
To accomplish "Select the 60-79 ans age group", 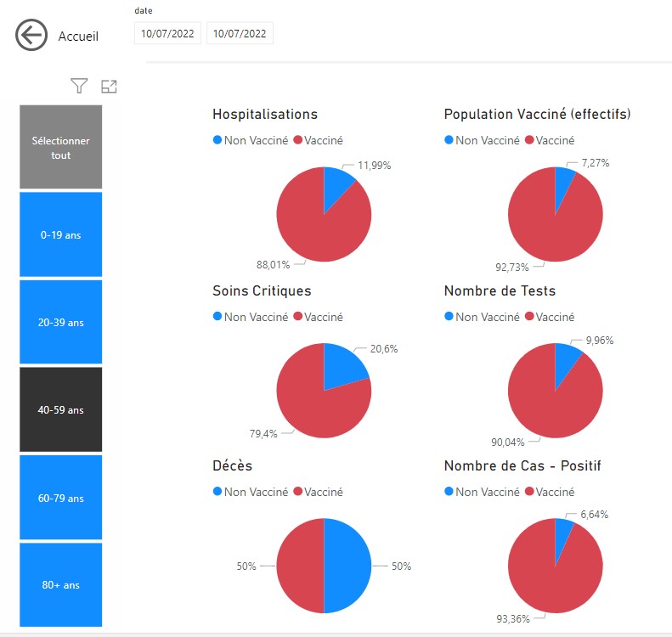I will click(61, 499).
